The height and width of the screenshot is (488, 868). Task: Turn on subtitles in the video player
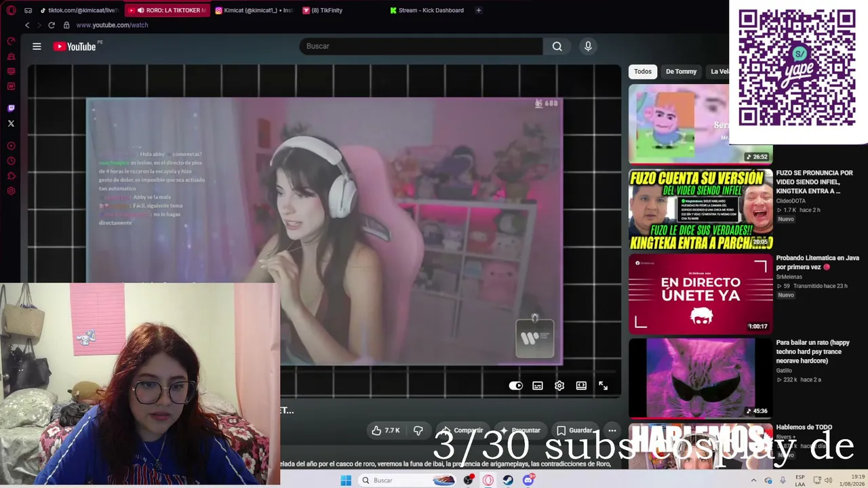click(538, 386)
